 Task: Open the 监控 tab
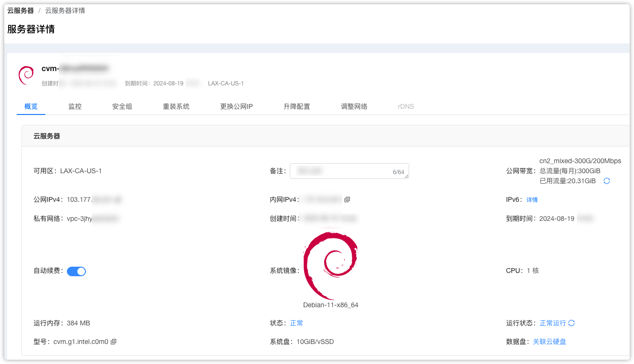click(x=75, y=106)
